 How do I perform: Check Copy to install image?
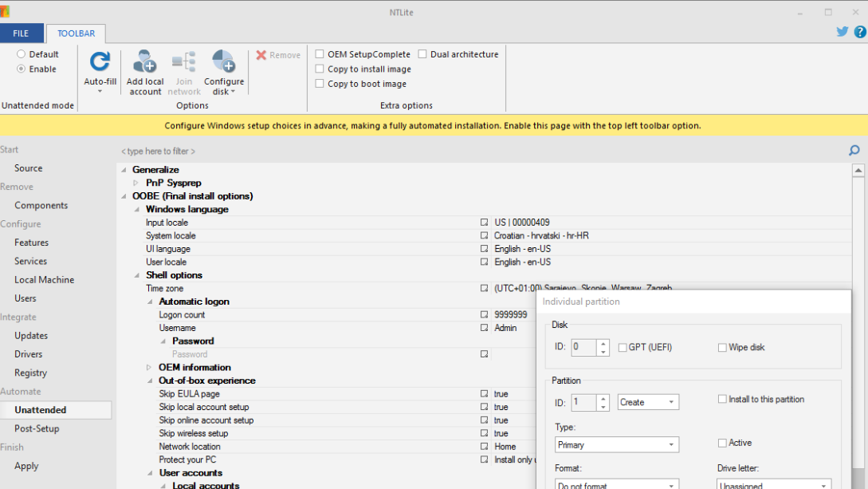click(x=320, y=69)
